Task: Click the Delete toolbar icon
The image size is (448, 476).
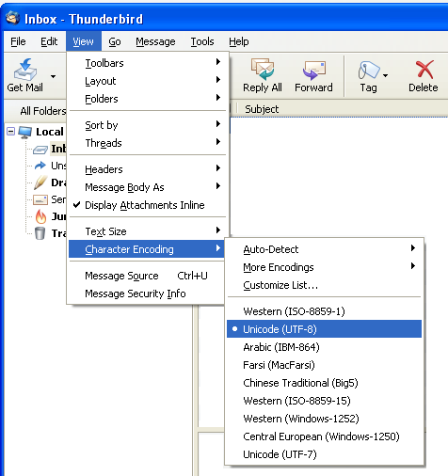Action: pos(424,70)
